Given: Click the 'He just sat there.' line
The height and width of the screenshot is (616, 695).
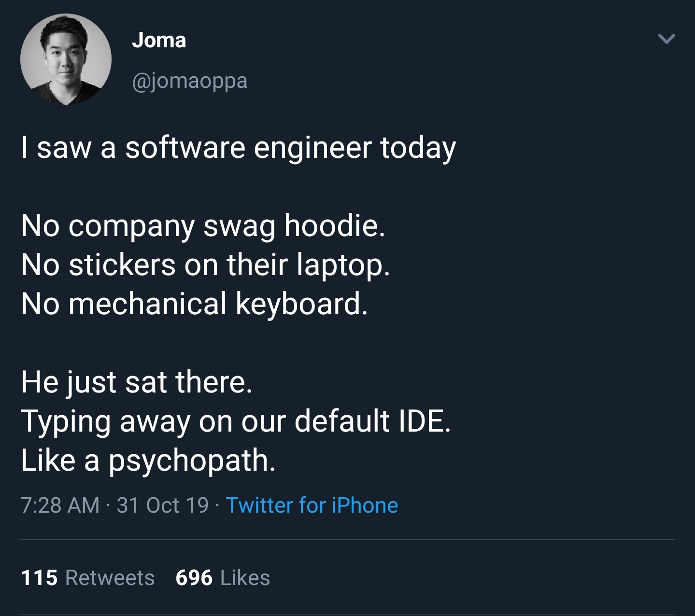Looking at the screenshot, I should (x=137, y=382).
